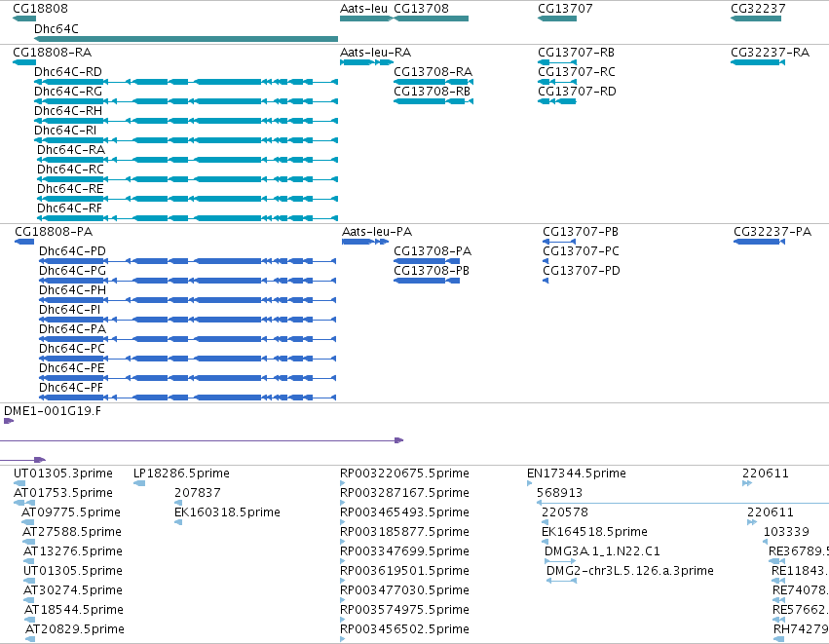Select transcript CG32237-RA
The image size is (829, 644).
[x=770, y=53]
